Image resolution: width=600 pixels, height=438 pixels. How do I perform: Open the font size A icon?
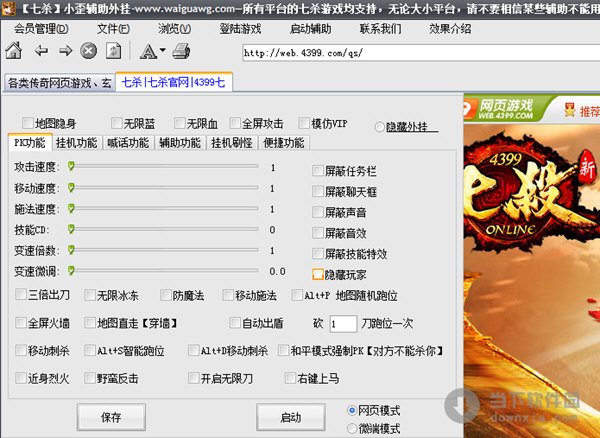click(148, 52)
